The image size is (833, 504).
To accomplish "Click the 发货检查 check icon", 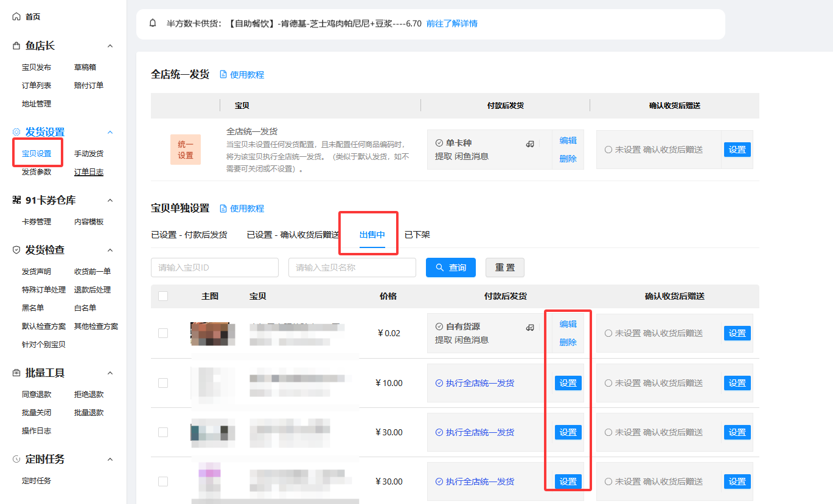I will point(16,249).
